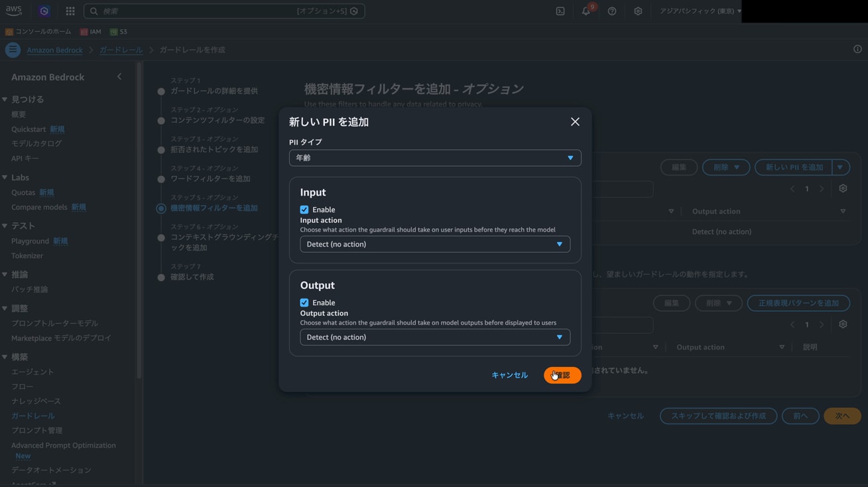This screenshot has width=868, height=487.
Task: Go to next page in PII table pagination
Action: (x=822, y=189)
